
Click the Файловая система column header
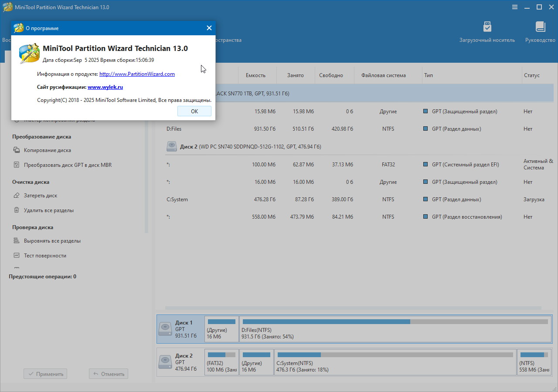[x=383, y=75]
